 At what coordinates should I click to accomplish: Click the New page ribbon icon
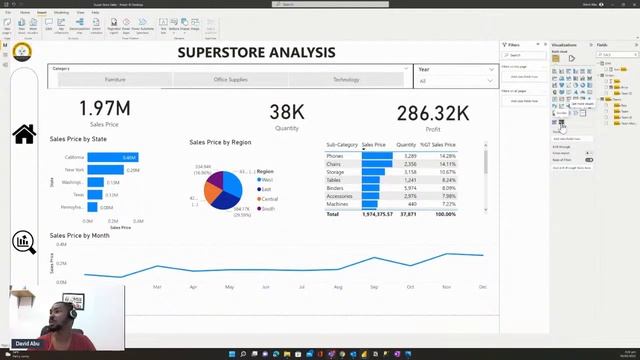coord(7,25)
